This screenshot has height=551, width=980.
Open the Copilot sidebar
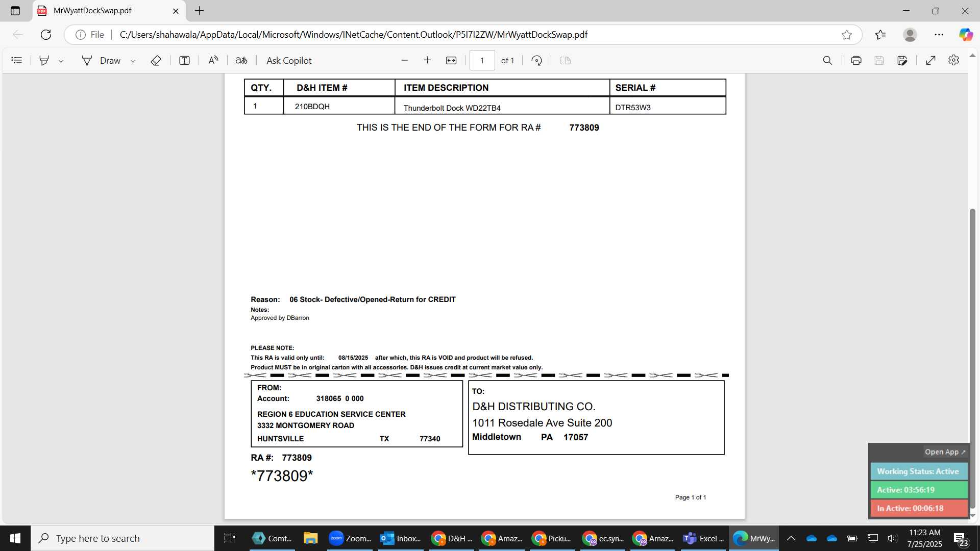pos(966,35)
